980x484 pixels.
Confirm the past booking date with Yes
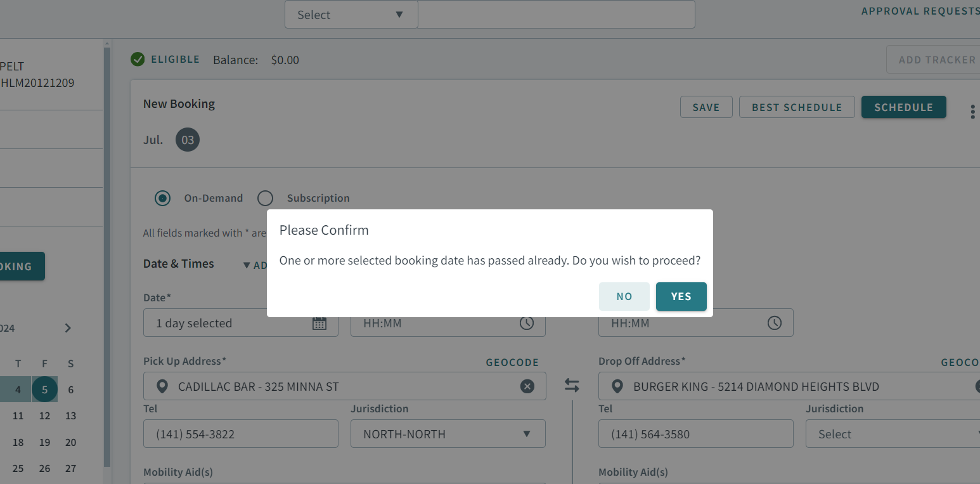(x=681, y=296)
